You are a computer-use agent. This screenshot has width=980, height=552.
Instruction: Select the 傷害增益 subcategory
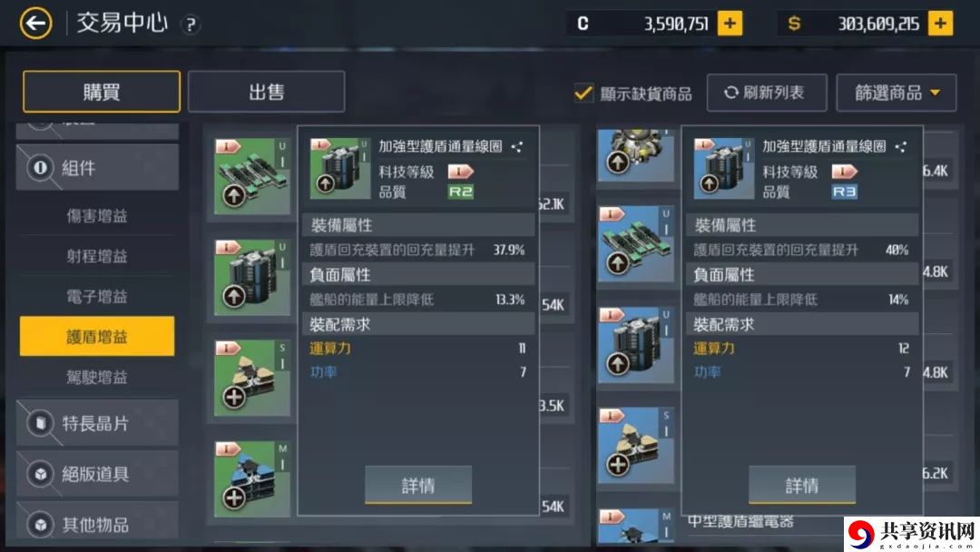[97, 216]
